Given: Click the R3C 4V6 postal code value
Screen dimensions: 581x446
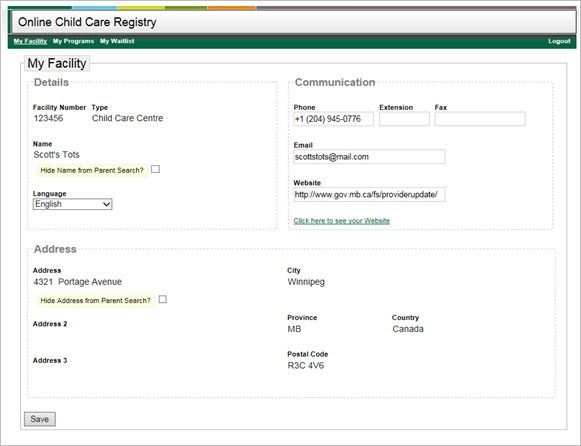Looking at the screenshot, I should 306,366.
